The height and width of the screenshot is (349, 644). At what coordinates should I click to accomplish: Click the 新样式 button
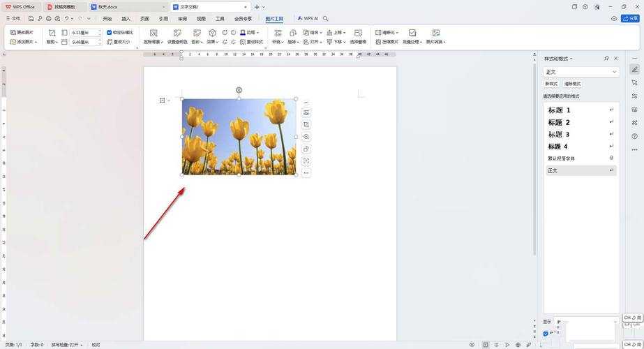click(551, 84)
